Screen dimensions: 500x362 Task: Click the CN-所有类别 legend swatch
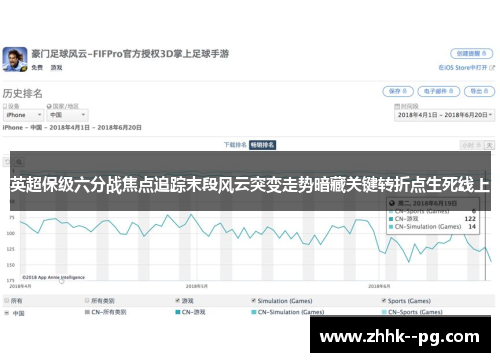(87, 312)
